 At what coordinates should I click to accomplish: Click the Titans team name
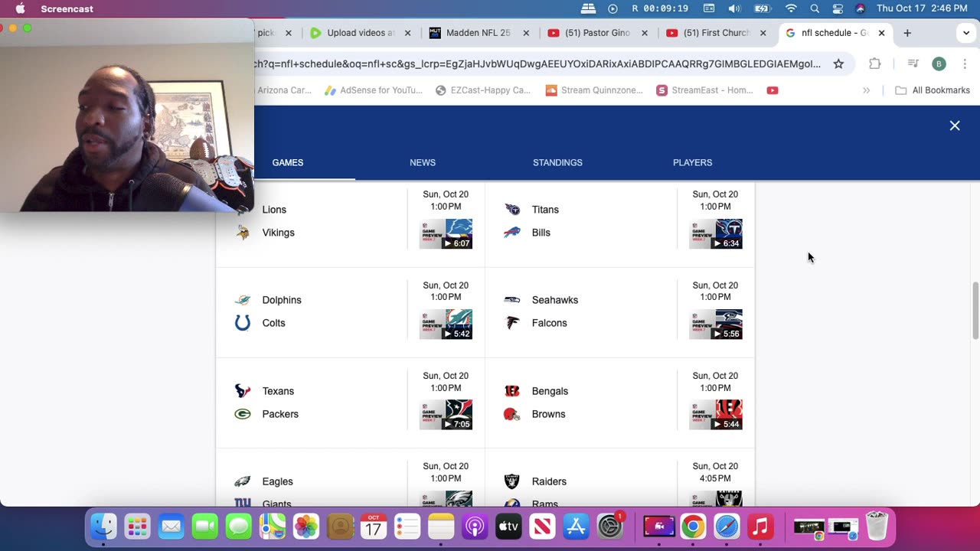(545, 210)
